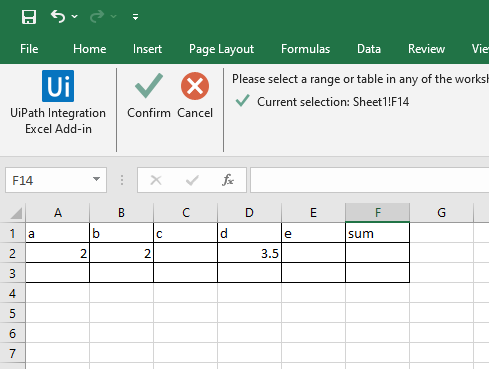Open the Undo history dropdown arrow
This screenshot has width=489, height=369.
(75, 16)
